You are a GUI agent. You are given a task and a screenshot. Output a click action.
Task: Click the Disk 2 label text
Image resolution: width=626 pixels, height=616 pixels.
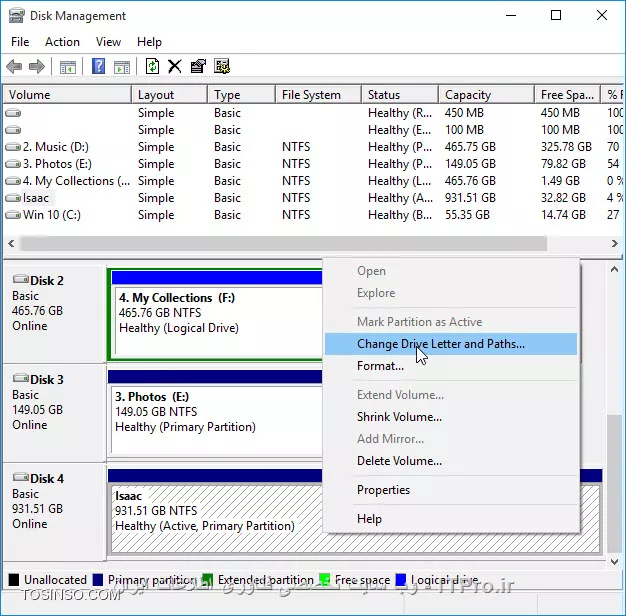click(x=47, y=281)
